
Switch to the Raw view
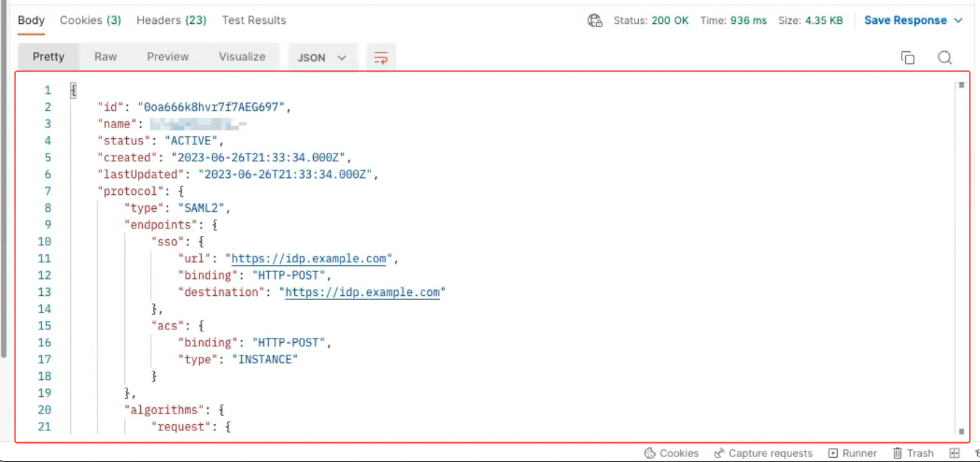click(x=106, y=57)
